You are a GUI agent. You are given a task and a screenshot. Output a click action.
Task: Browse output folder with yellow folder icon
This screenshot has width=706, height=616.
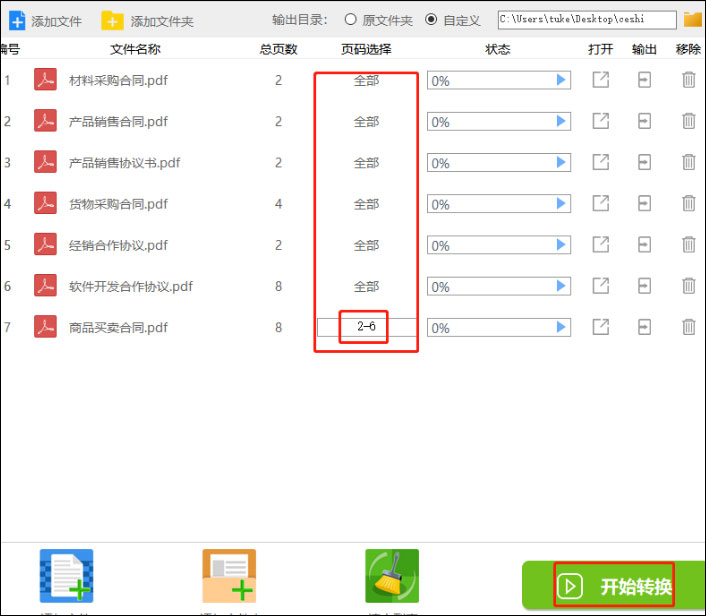[x=693, y=19]
